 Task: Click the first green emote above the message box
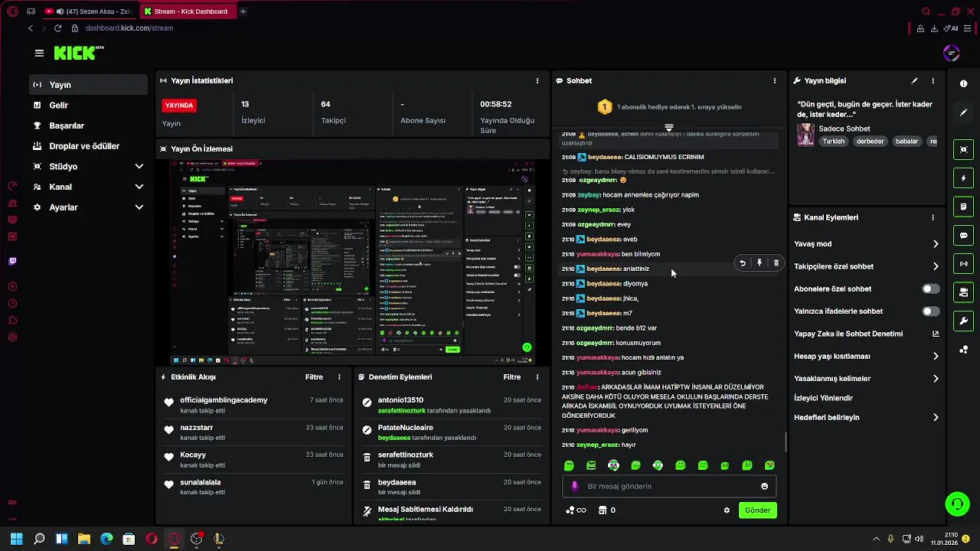(569, 465)
